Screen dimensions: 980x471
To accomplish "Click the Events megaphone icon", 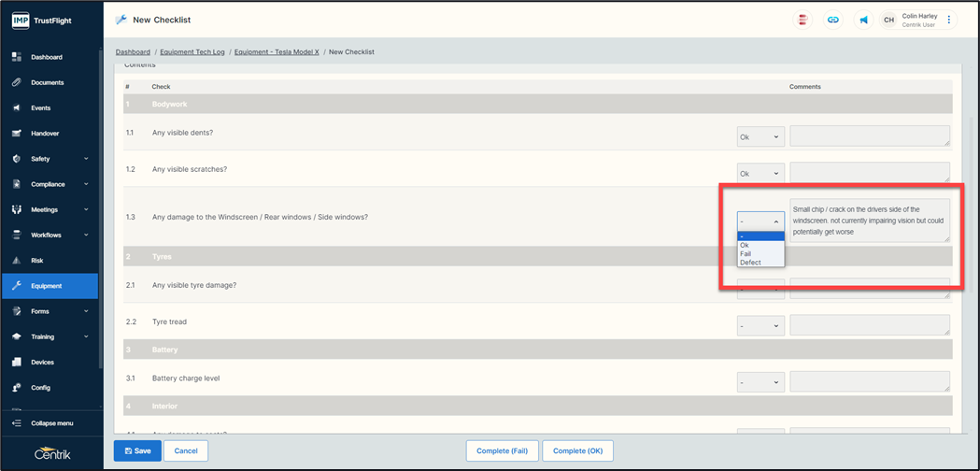I will 17,108.
